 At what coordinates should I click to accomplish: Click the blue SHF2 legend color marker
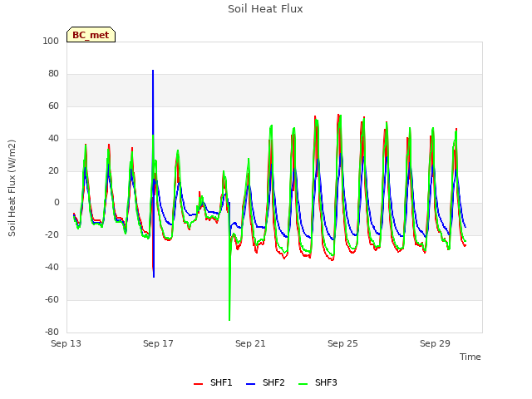[250, 384]
